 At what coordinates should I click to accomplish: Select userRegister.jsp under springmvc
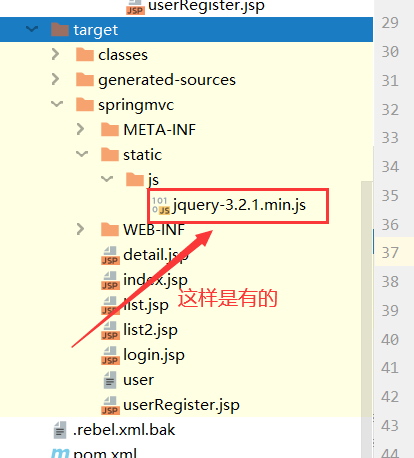[x=170, y=405]
